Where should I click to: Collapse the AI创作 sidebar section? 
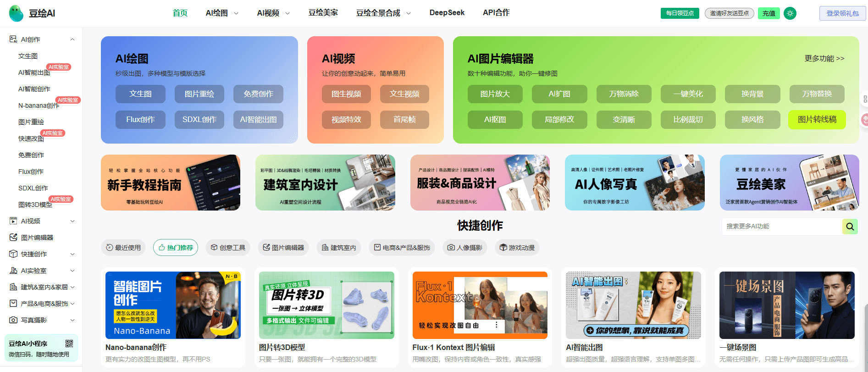tap(72, 39)
